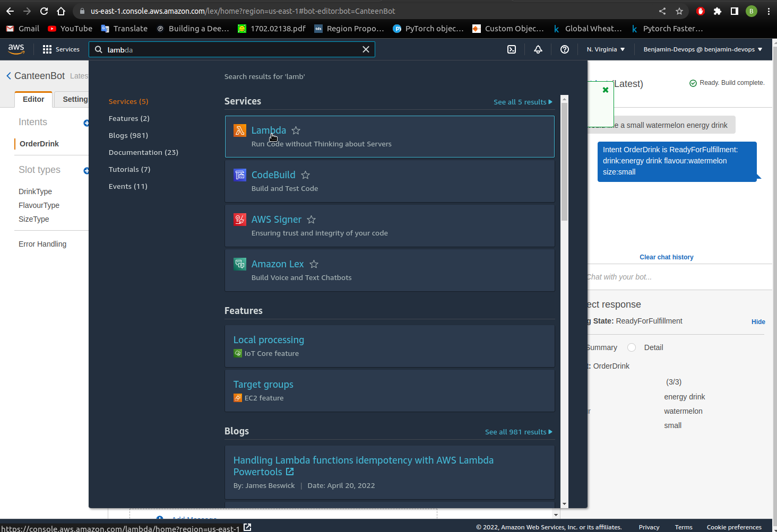The width and height of the screenshot is (777, 532).
Task: Click the AWS Signer service icon
Action: [240, 220]
